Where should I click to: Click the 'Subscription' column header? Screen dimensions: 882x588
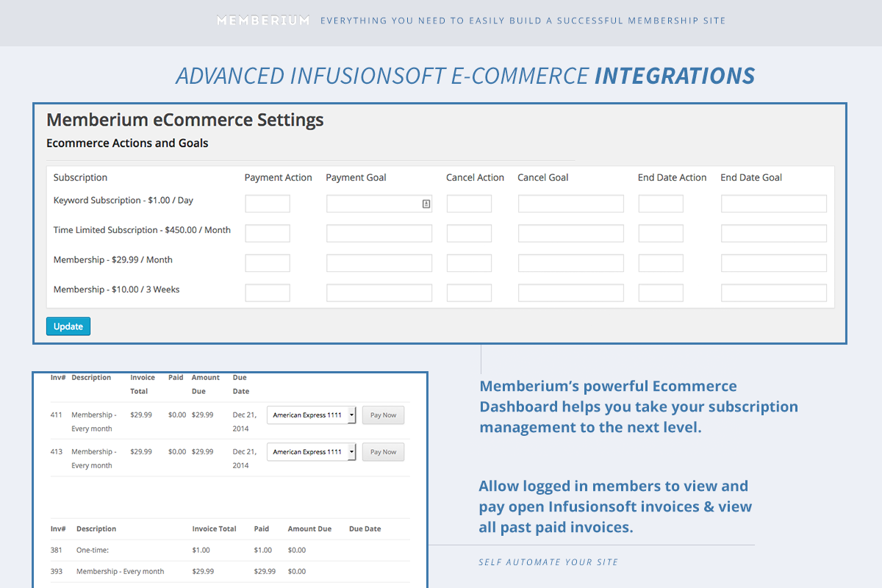tap(81, 177)
